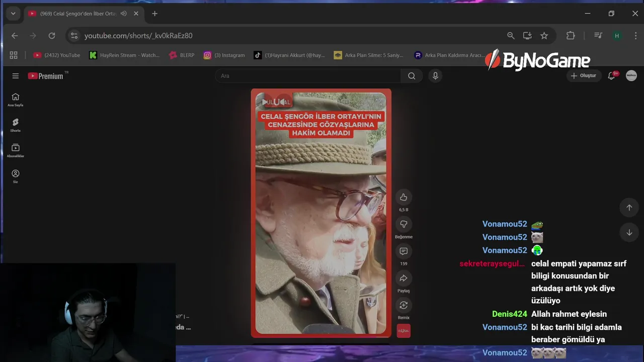Click the Ara search box
Screen dimensions: 644x362
click(x=308, y=76)
